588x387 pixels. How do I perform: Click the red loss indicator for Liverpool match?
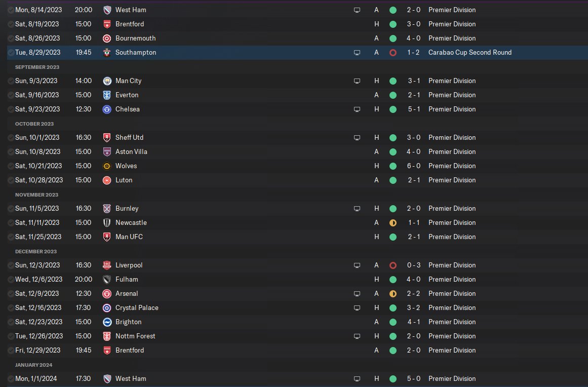pos(393,265)
